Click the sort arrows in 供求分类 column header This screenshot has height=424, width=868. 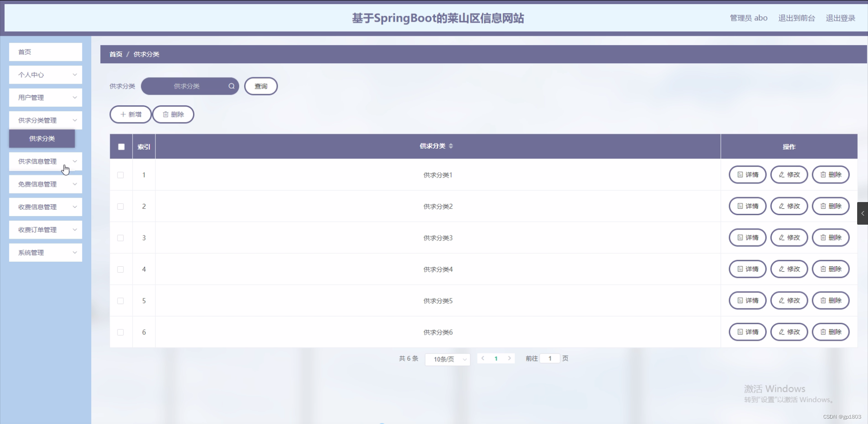451,146
